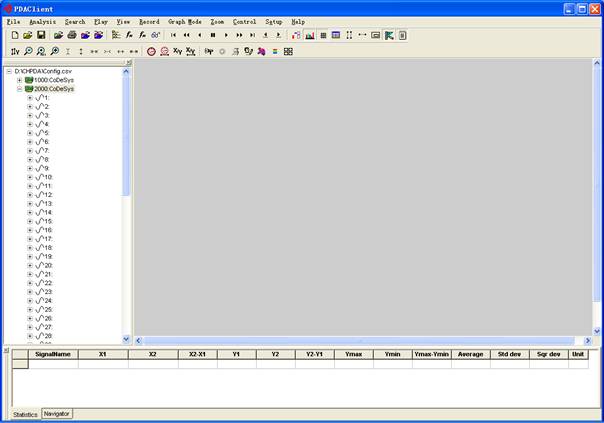The image size is (604, 423).
Task: Select signal 12 in the signal tree
Action: [46, 194]
